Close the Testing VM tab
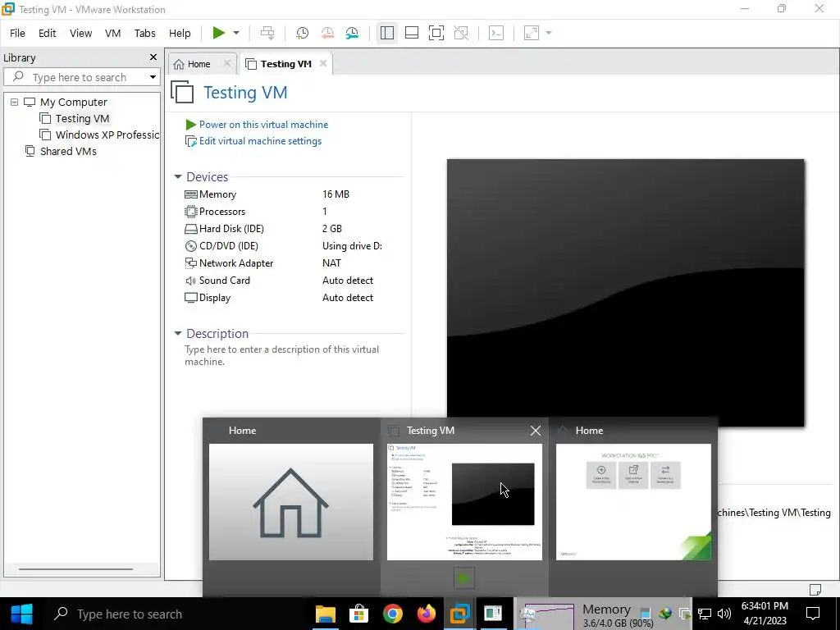 (323, 63)
